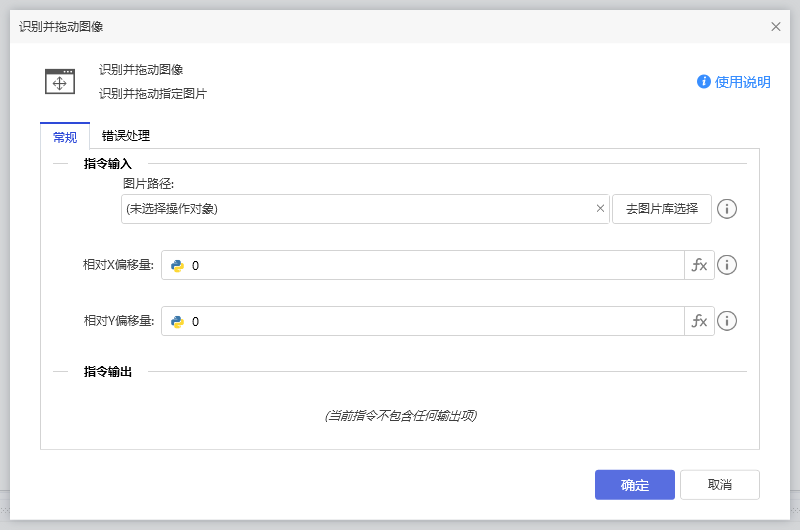Open fx expression editor for 相对Y偏移量

(699, 321)
